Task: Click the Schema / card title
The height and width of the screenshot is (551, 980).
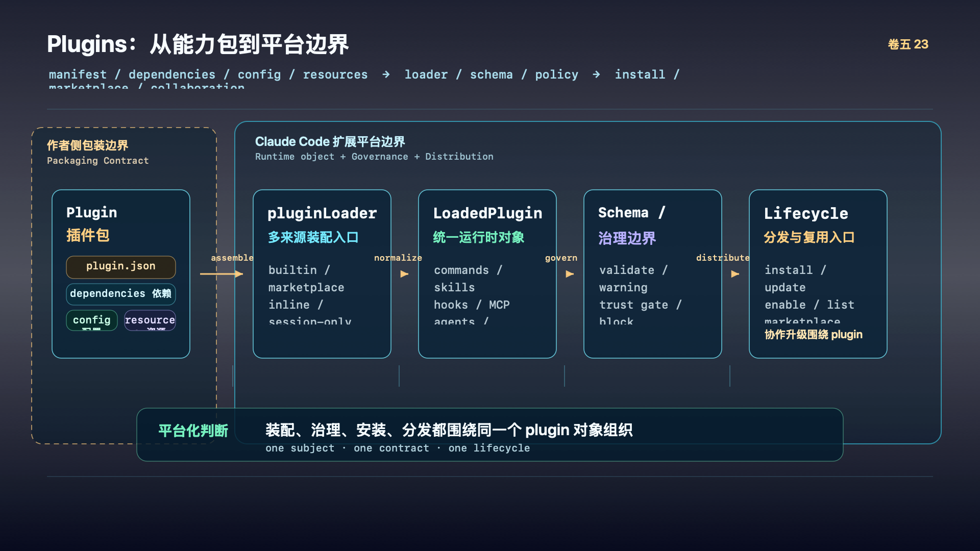Action: point(632,212)
